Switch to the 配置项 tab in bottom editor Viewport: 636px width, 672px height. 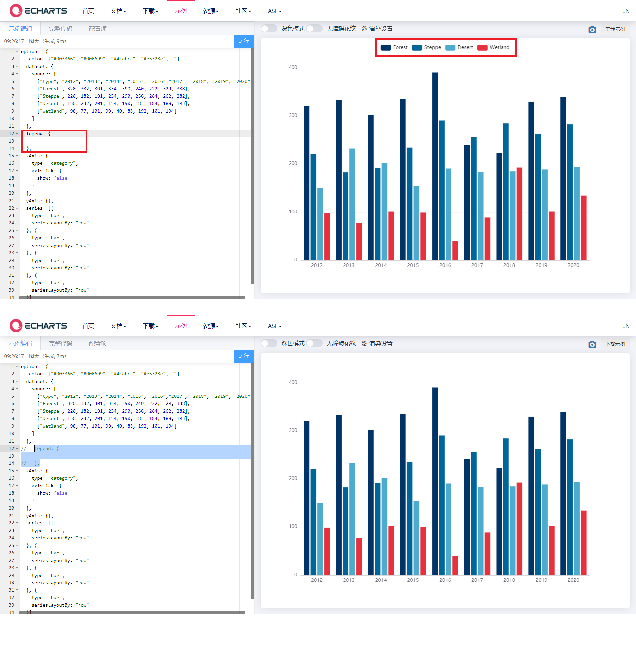pyautogui.click(x=98, y=344)
